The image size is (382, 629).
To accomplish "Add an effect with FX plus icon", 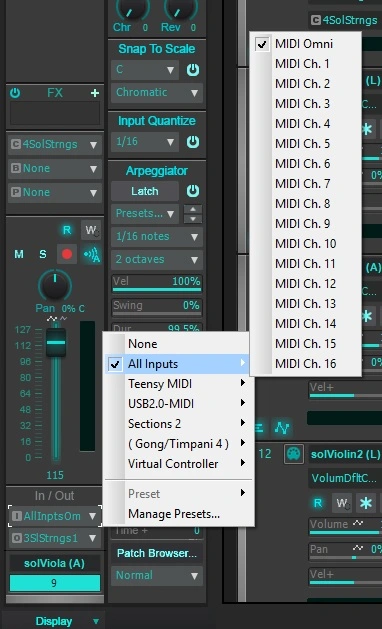I will 95,93.
